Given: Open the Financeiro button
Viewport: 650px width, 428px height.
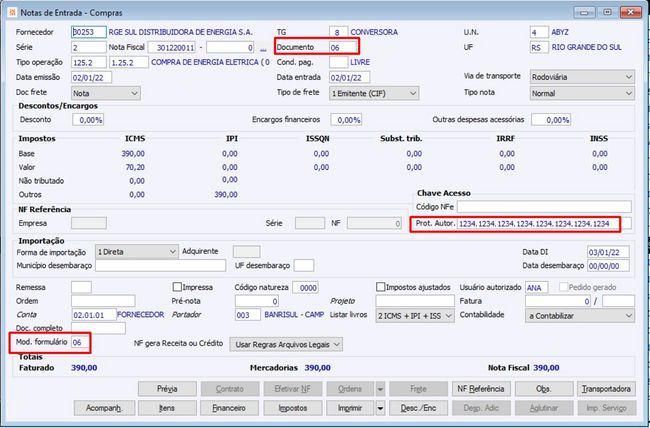Looking at the screenshot, I should (229, 408).
